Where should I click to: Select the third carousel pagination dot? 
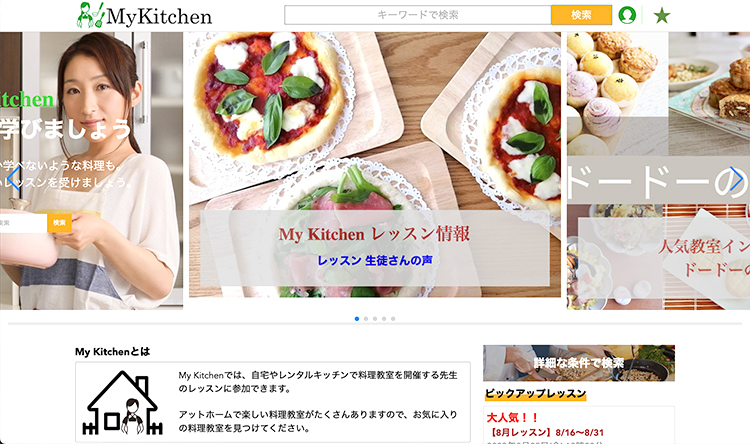point(375,319)
